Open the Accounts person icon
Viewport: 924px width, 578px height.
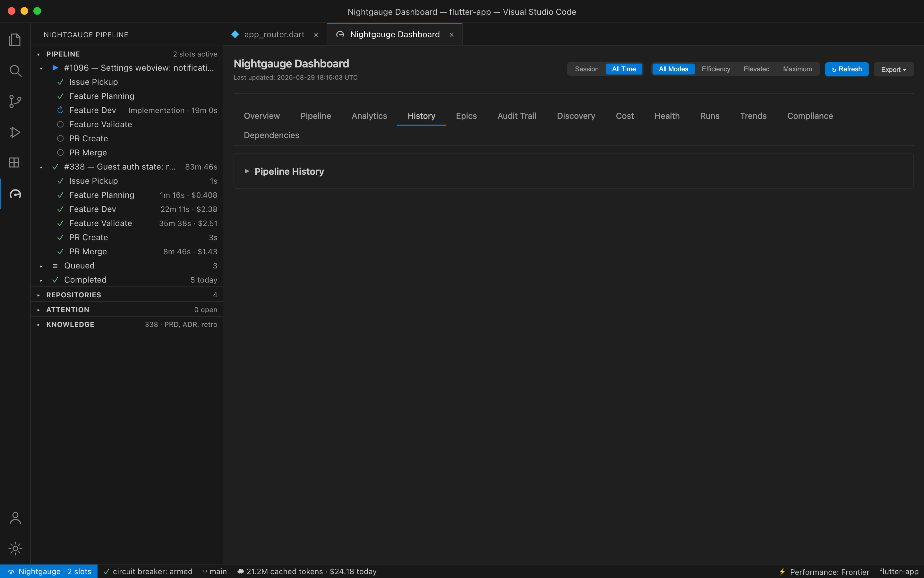click(x=15, y=518)
